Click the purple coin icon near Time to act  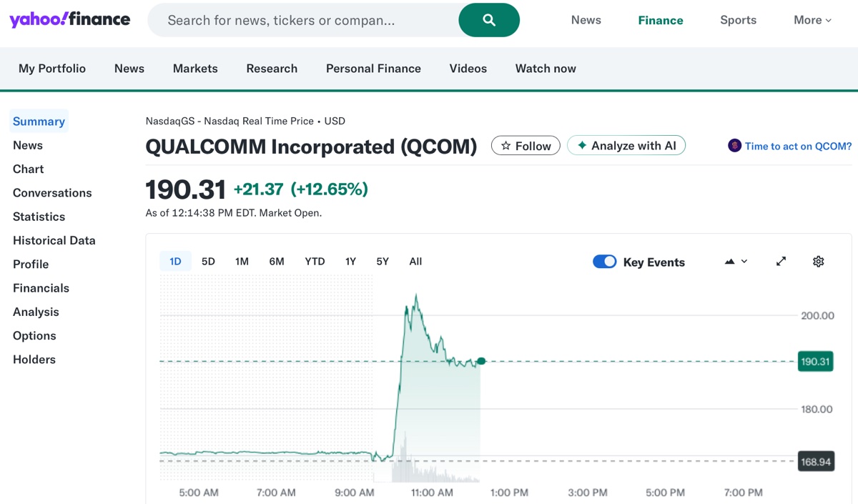(734, 145)
